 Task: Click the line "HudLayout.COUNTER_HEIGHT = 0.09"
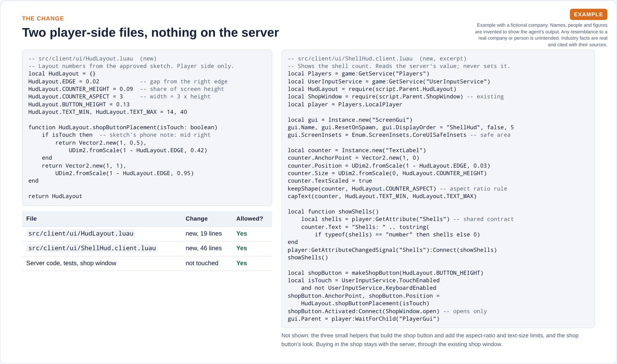[81, 89]
